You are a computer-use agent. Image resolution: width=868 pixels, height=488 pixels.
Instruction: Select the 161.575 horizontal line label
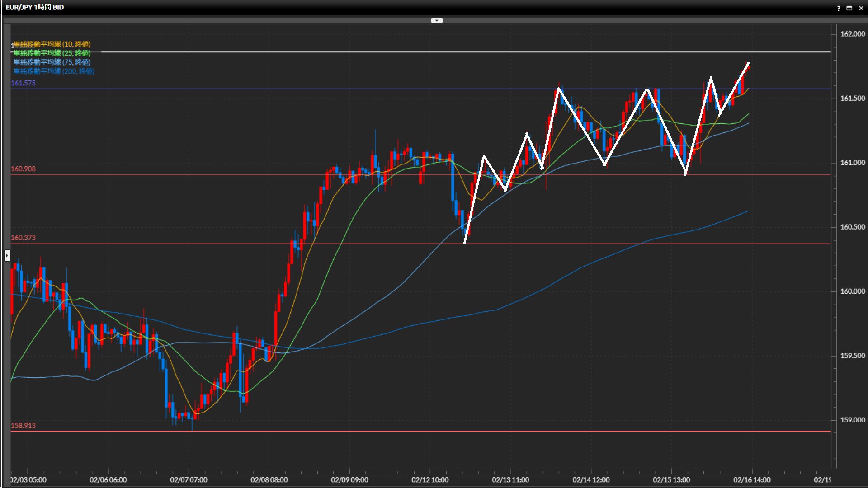[x=23, y=83]
